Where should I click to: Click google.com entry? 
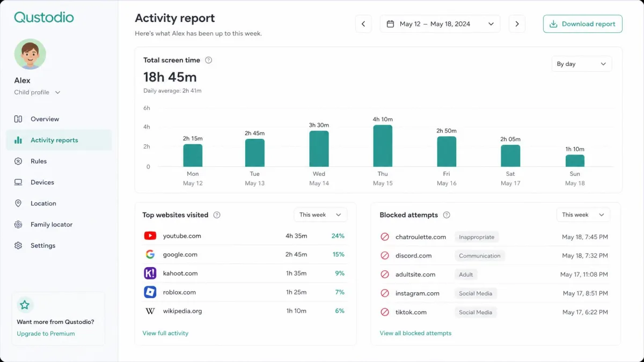(180, 255)
